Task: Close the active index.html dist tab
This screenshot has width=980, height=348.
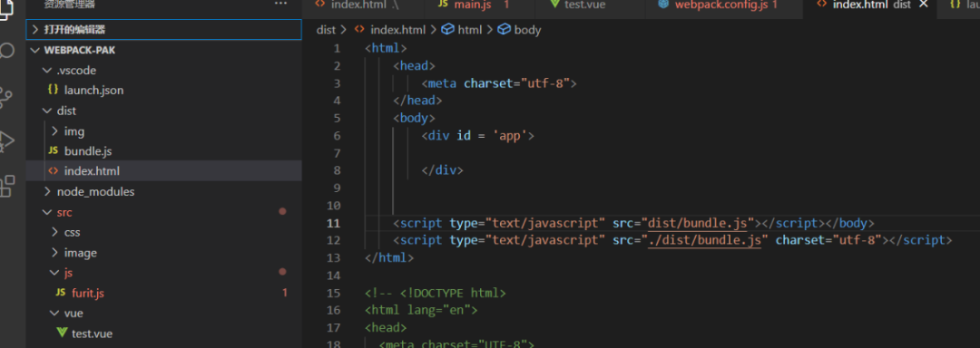Action: coord(924,4)
